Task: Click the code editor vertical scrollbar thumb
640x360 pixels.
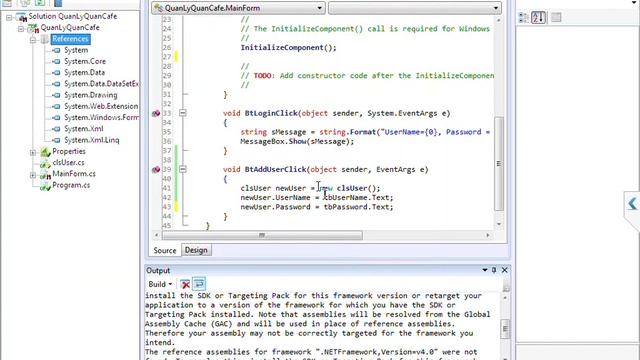Action: pyautogui.click(x=499, y=164)
